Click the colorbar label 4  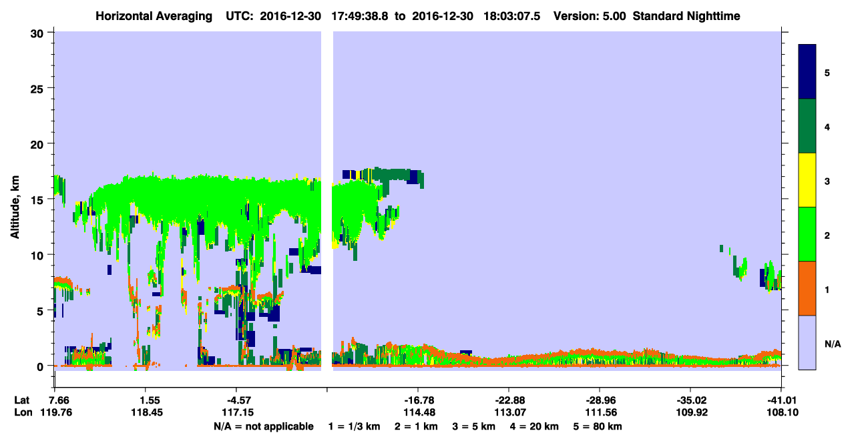pos(827,126)
